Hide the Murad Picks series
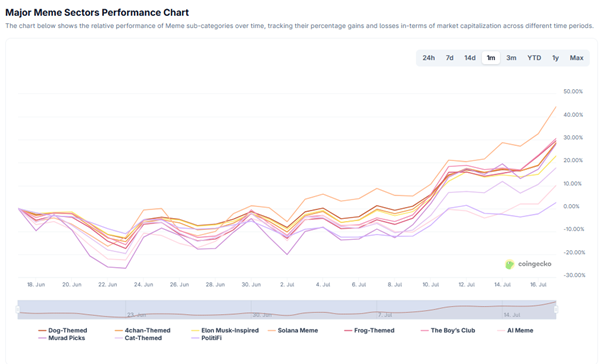Screen dimensions: 605x364 pyautogui.click(x=61, y=338)
